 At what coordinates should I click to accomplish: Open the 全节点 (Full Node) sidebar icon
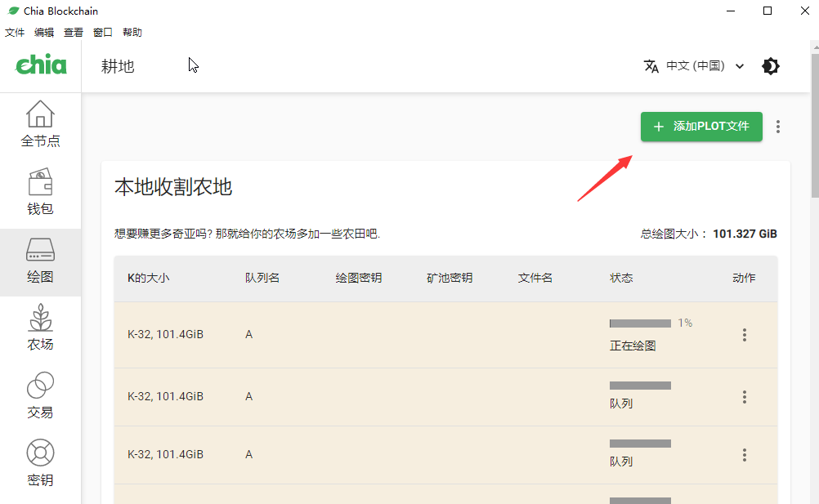[x=40, y=125]
